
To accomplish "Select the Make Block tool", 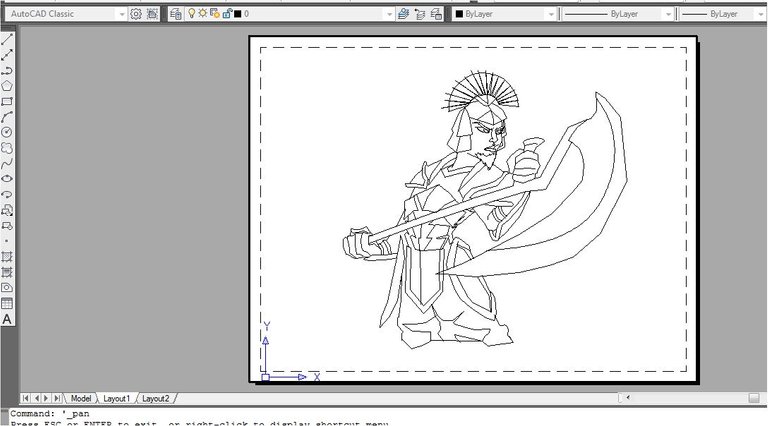I will 7,226.
